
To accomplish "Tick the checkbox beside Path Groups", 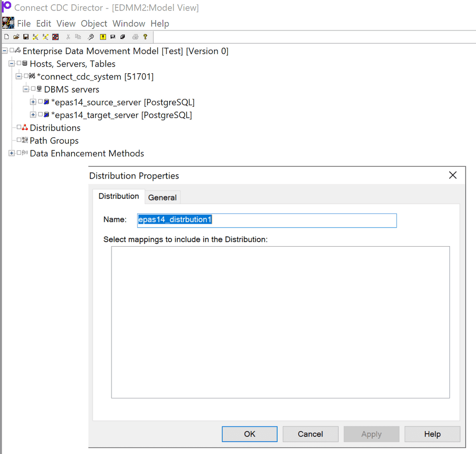I will (19, 141).
